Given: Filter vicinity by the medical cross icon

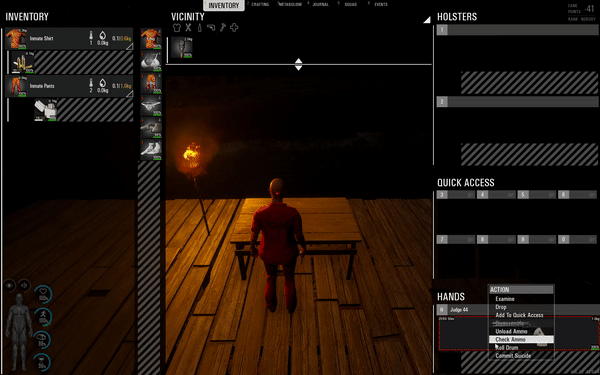Looking at the screenshot, I should click(x=234, y=28).
